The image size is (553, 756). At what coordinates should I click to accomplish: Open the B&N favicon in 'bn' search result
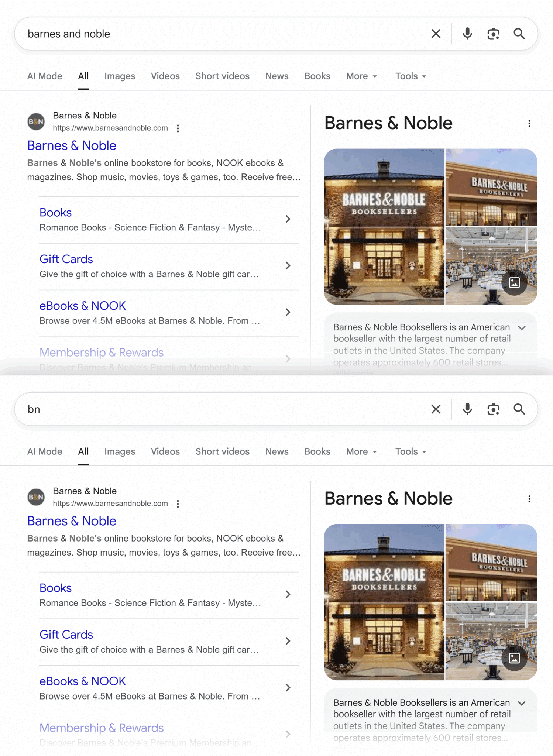[36, 497]
